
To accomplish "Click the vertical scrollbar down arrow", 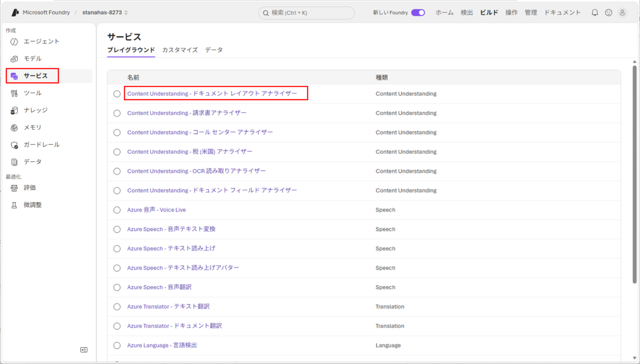I will coord(635,358).
